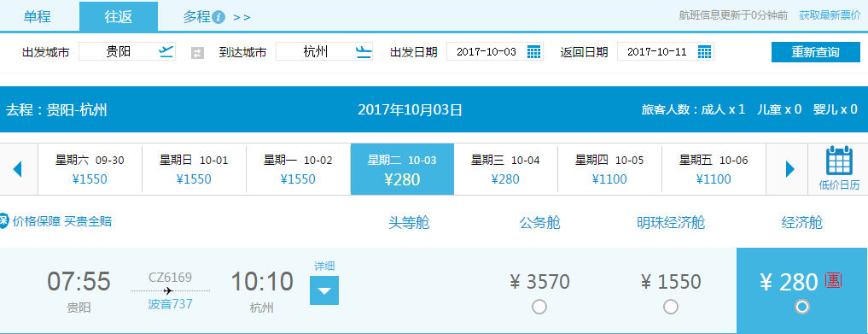
Task: Click the ¥ 1550 pearl economy price
Action: pyautogui.click(x=670, y=282)
